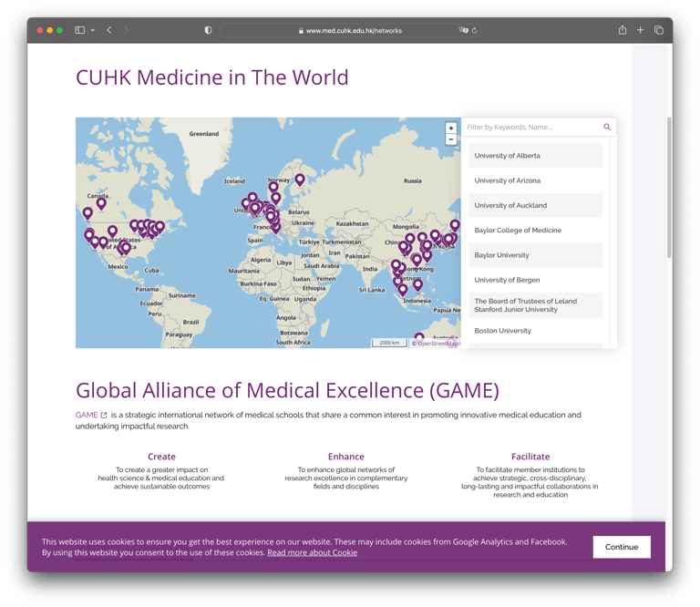The height and width of the screenshot is (607, 700).
Task: Reload page with refresh icon
Action: click(474, 30)
